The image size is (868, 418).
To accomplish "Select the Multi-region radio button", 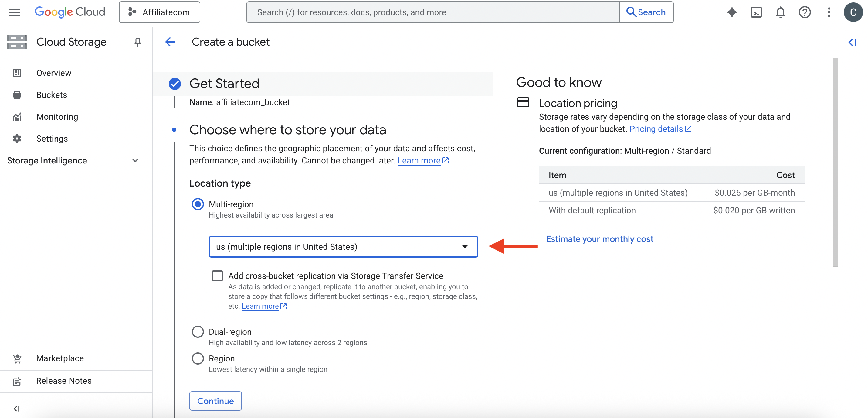I will (198, 204).
